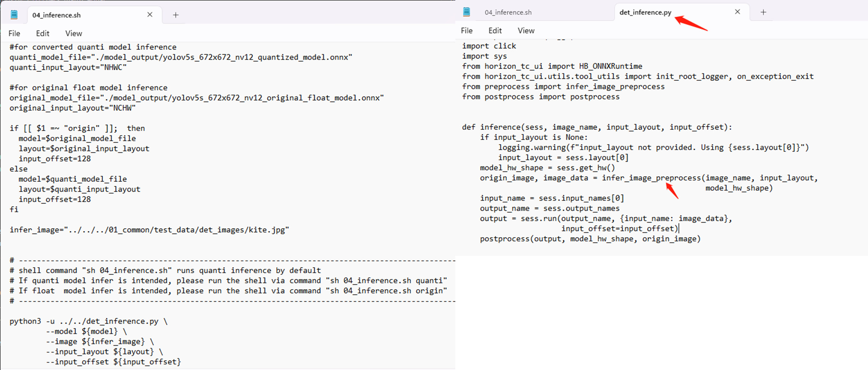Image resolution: width=868 pixels, height=370 pixels.
Task: Place cursor on the infer_image kite.jpg line
Action: [149, 230]
